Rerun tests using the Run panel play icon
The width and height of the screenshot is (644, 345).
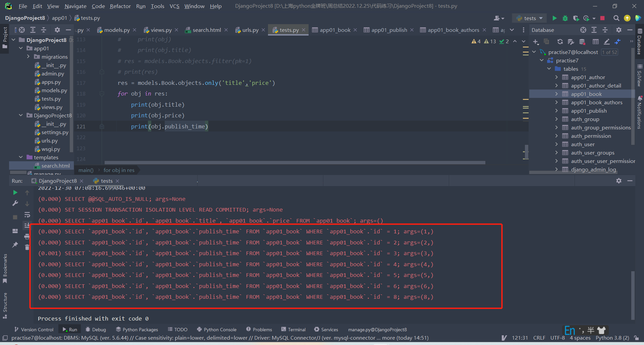tap(15, 192)
